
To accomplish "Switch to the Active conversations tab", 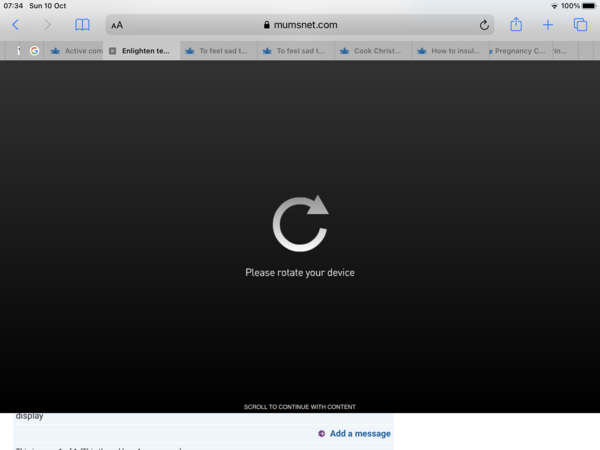I will [73, 51].
